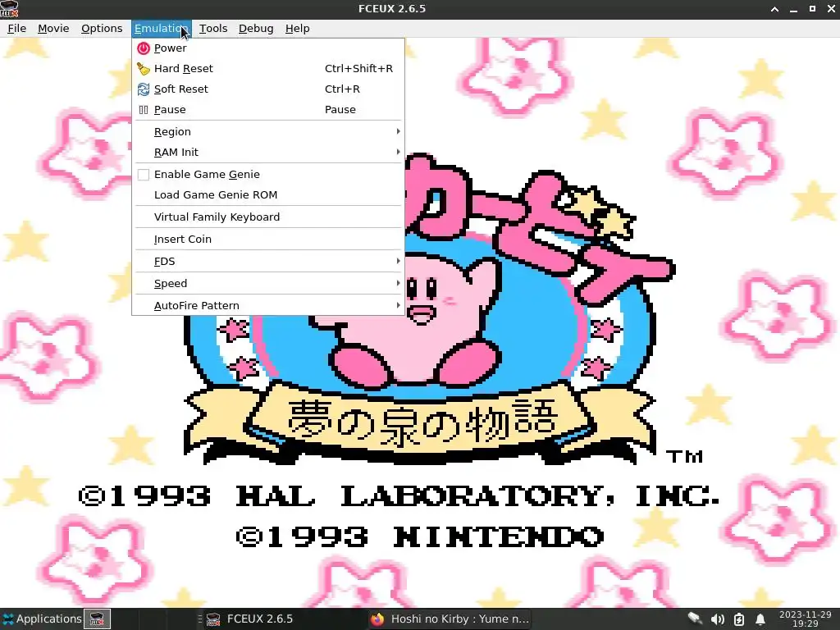Expand the AutoFire Pattern submenu arrow

[x=398, y=305]
